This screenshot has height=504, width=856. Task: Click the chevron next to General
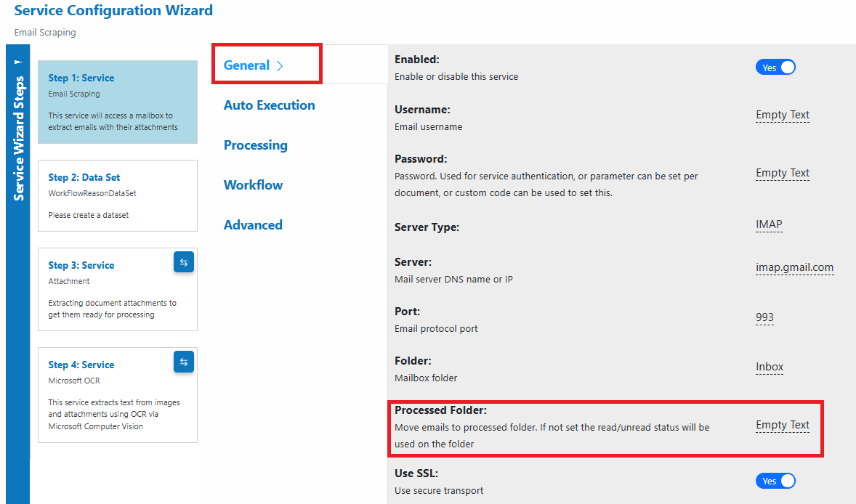point(280,66)
